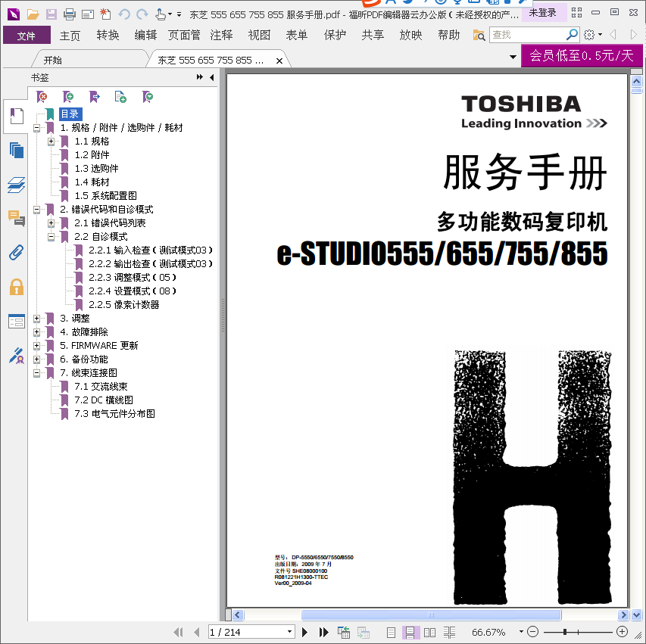The image size is (646, 644).
Task: Print the document using printer icon
Action: tap(70, 14)
